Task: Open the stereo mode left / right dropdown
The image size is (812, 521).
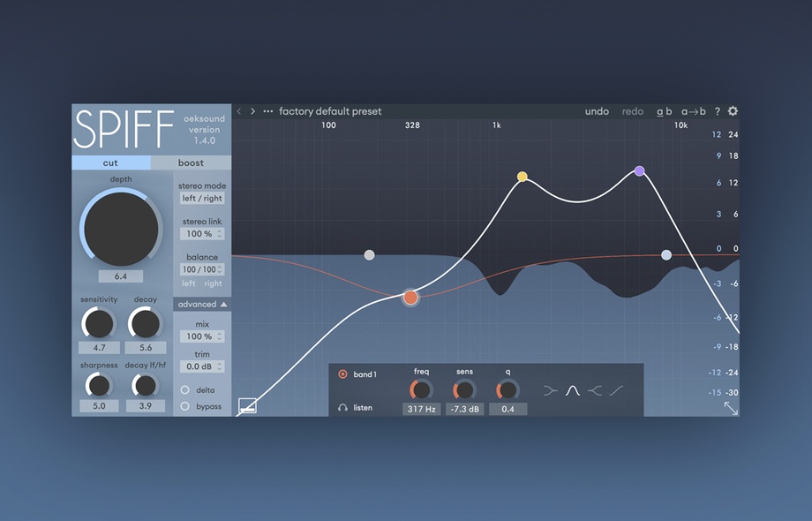Action: (202, 198)
